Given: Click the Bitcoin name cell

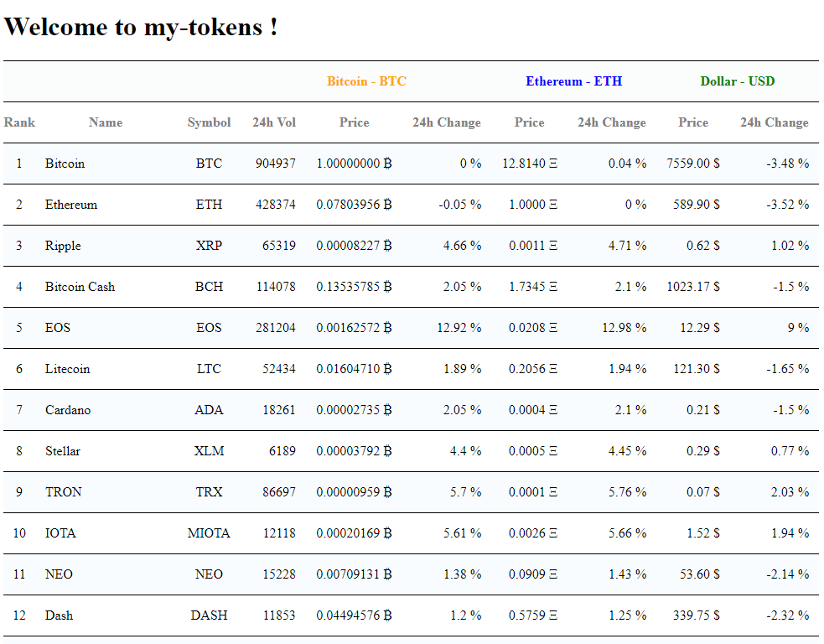Looking at the screenshot, I should pos(65,164).
